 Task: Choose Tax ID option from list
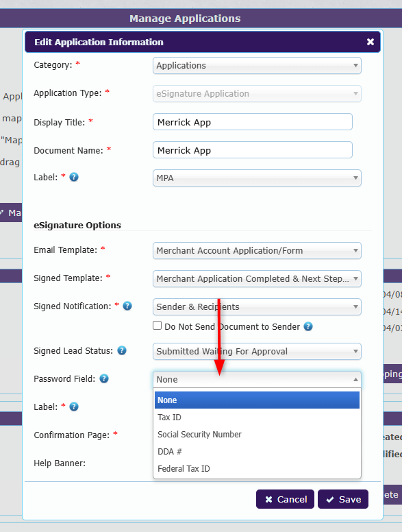click(257, 418)
